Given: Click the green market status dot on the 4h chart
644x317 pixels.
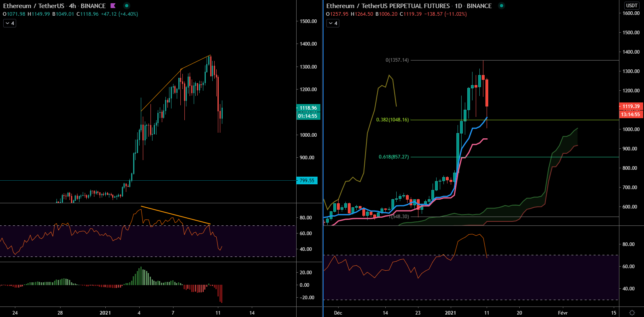Looking at the screenshot, I should (x=127, y=6).
